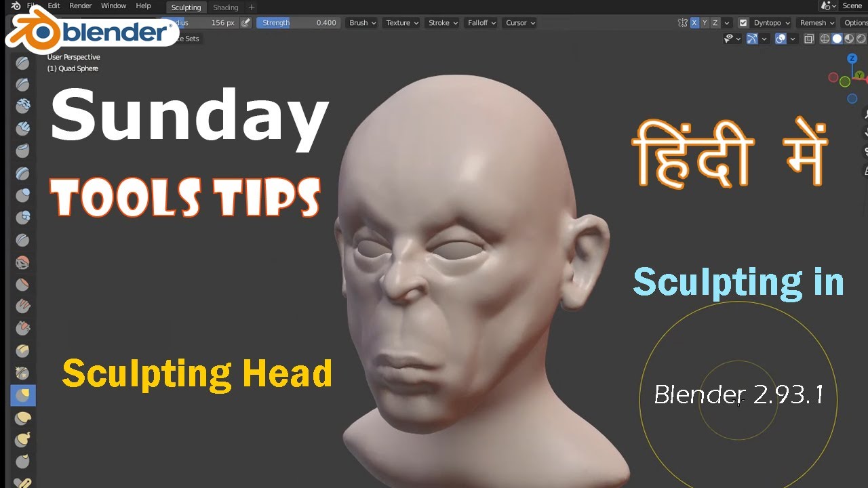
Task: Open the Stroke dropdown
Action: (443, 23)
